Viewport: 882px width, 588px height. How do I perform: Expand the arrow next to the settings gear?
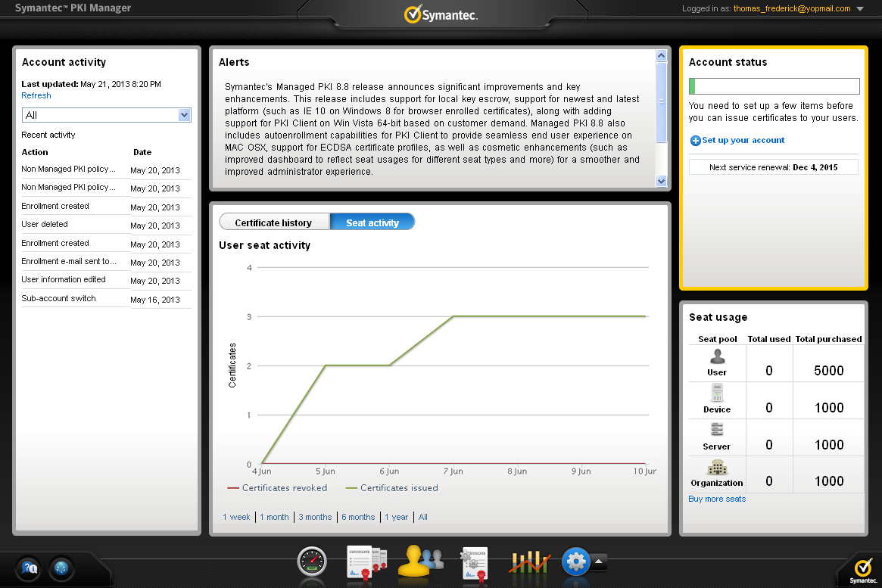pyautogui.click(x=599, y=561)
